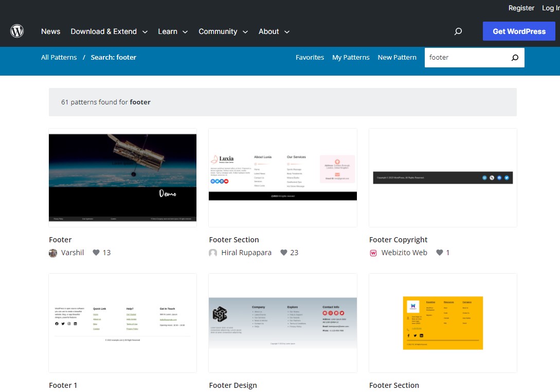Image resolution: width=560 pixels, height=392 pixels.
Task: Open the yellow Footer Section thumbnail
Action: (x=443, y=323)
